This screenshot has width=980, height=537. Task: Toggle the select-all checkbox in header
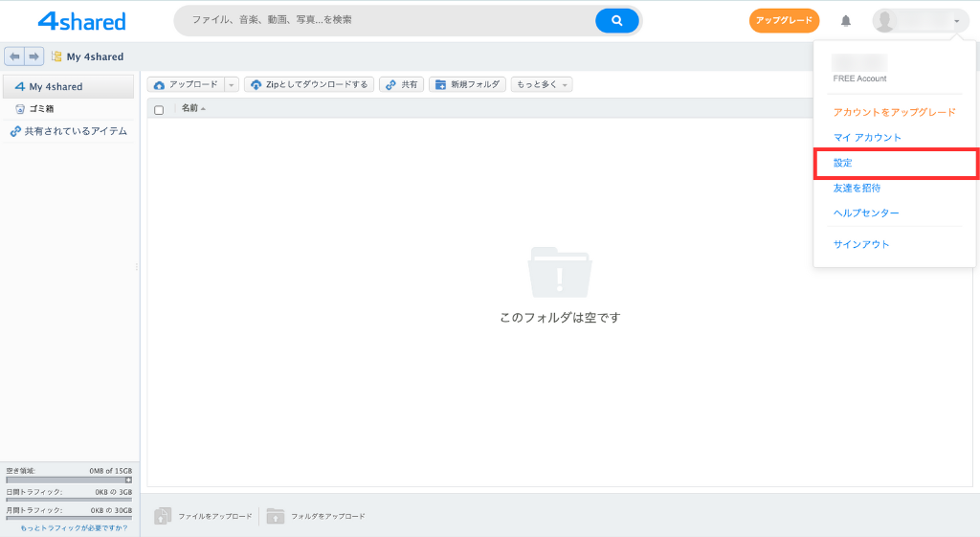159,109
